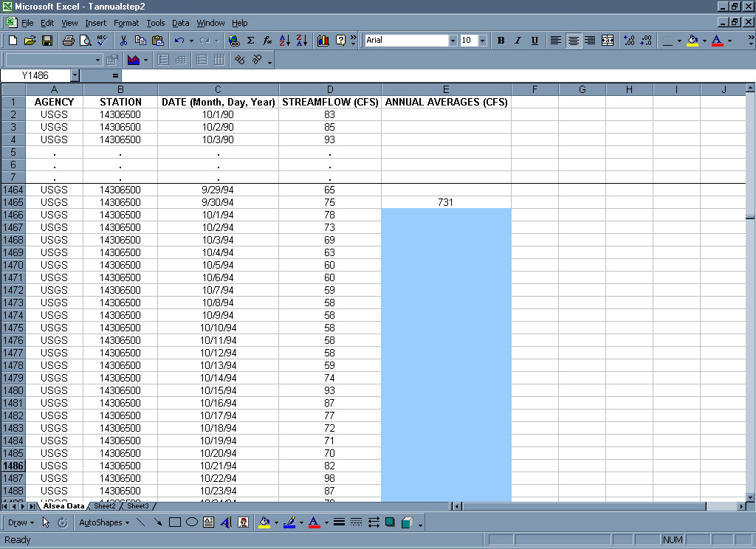The height and width of the screenshot is (549, 756).
Task: Click the Save floppy disk icon
Action: [47, 41]
